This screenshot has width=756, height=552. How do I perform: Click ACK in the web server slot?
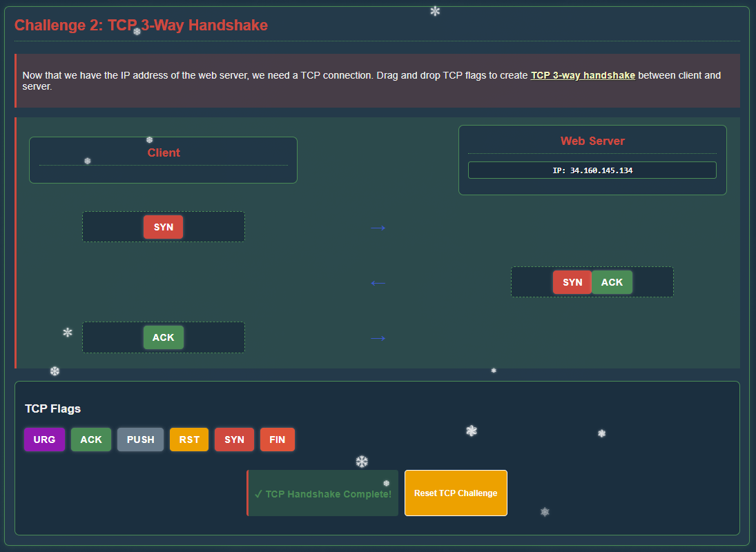coord(612,282)
